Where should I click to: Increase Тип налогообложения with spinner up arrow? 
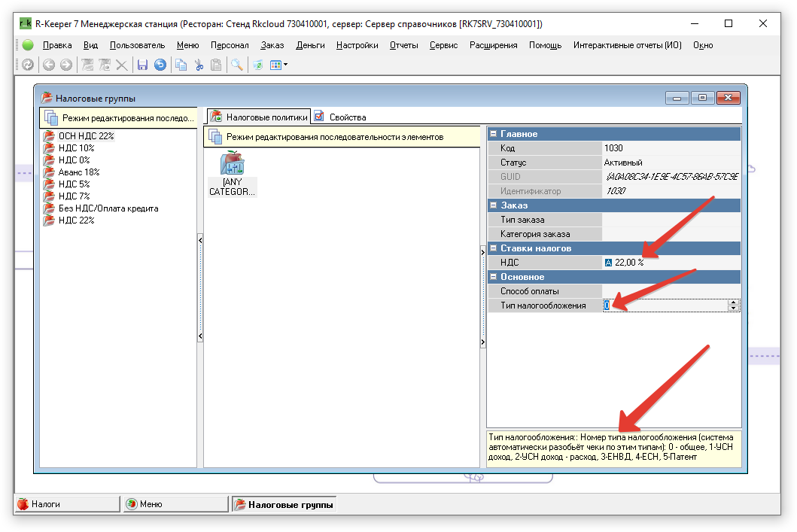tap(733, 302)
